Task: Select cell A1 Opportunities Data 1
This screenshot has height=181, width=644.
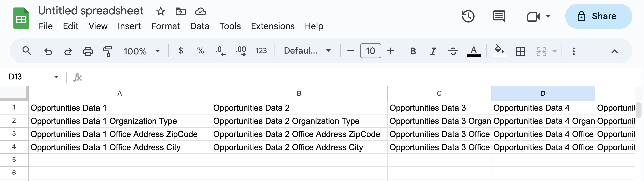Action: (x=120, y=108)
